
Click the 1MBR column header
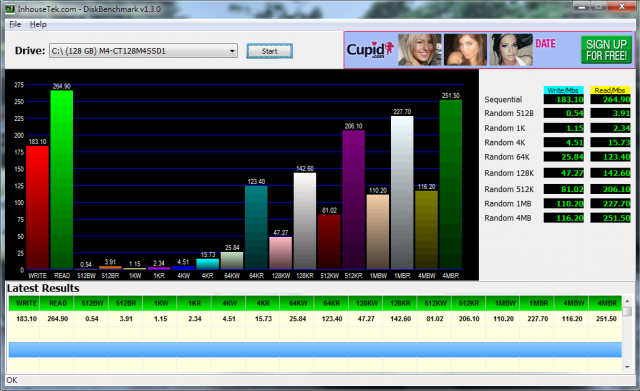coord(538,303)
